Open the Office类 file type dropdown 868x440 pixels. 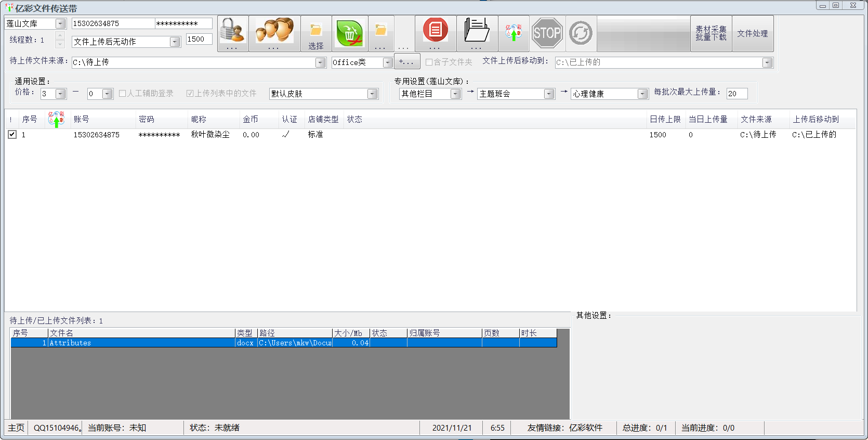[388, 62]
